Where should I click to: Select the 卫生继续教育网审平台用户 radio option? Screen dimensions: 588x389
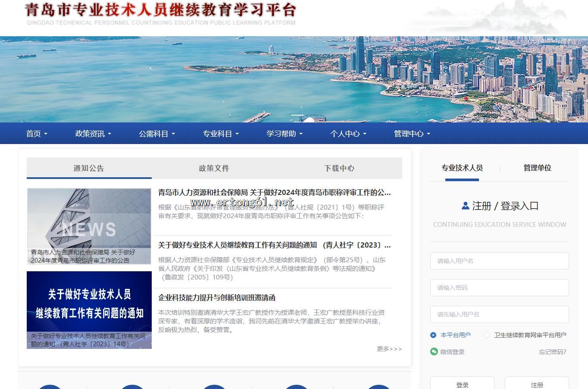click(487, 335)
